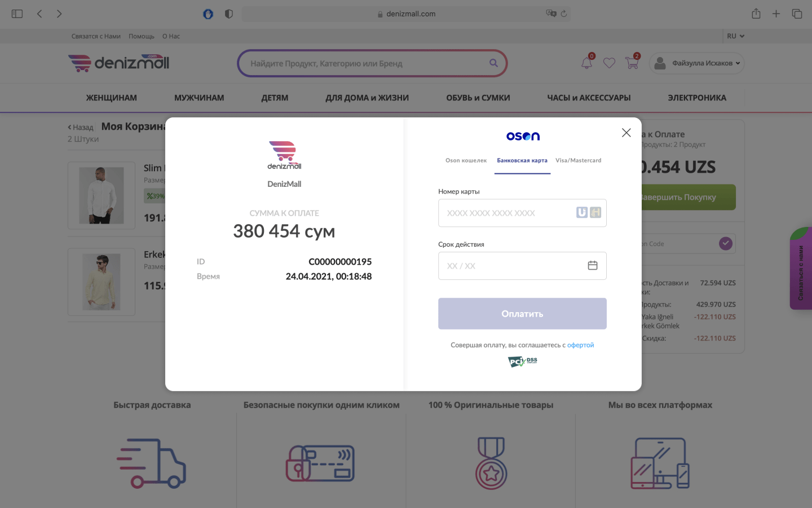
Task: Open the офертой agreement link
Action: coord(580,345)
